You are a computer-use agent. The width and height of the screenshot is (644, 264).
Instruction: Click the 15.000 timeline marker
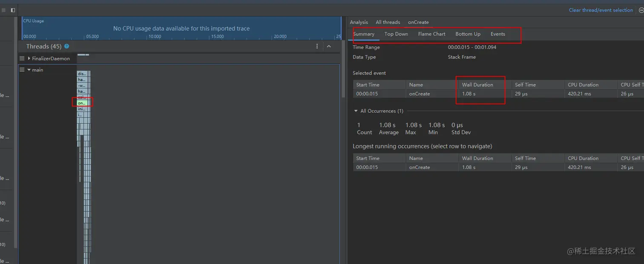(x=217, y=37)
